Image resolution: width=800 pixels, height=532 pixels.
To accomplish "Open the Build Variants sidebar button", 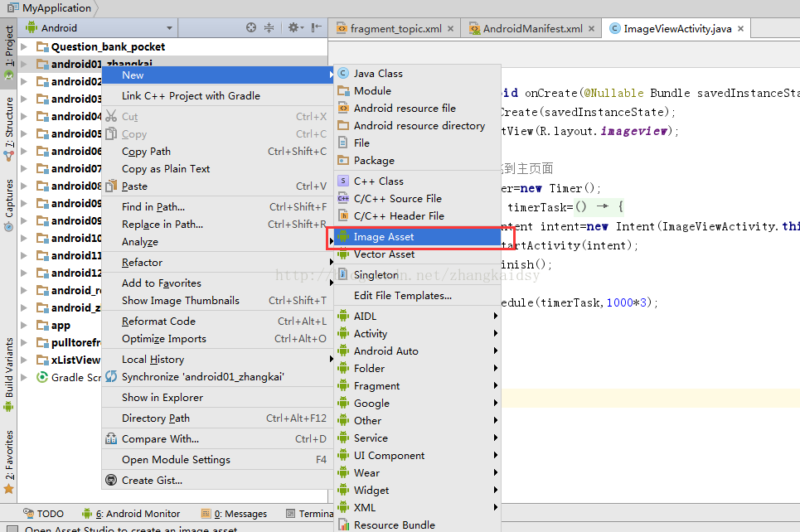I will [x=8, y=375].
